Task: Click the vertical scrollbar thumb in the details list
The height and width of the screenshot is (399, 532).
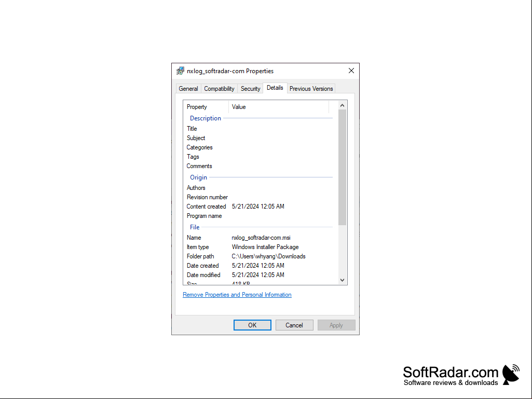Action: click(343, 167)
